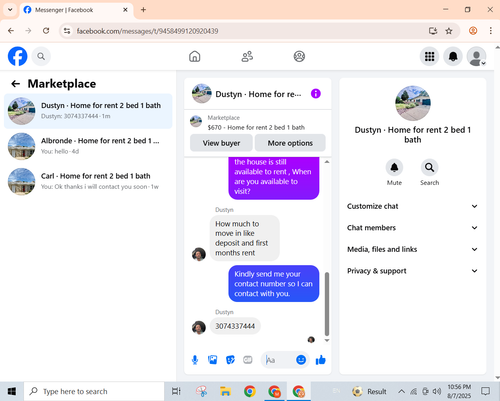This screenshot has width=500, height=401.
Task: Select the Messenger | Facebook tab
Action: pos(76,10)
